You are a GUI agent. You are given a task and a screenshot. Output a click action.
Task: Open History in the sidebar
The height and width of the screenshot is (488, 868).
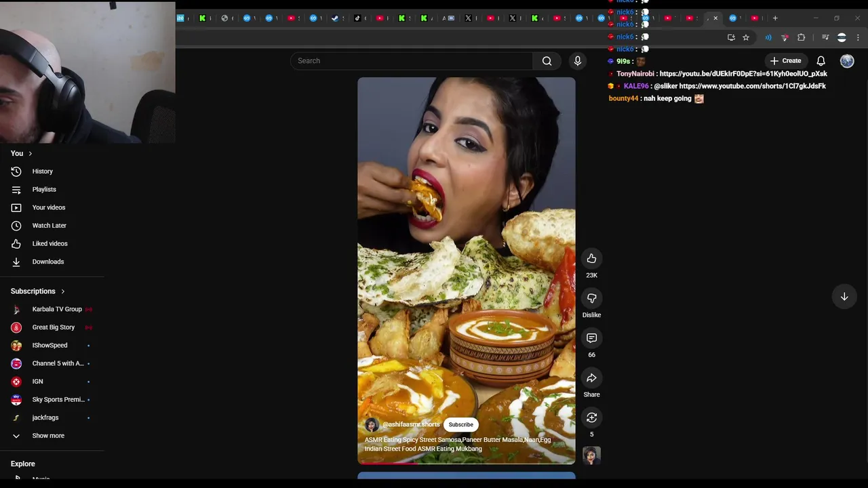point(42,171)
